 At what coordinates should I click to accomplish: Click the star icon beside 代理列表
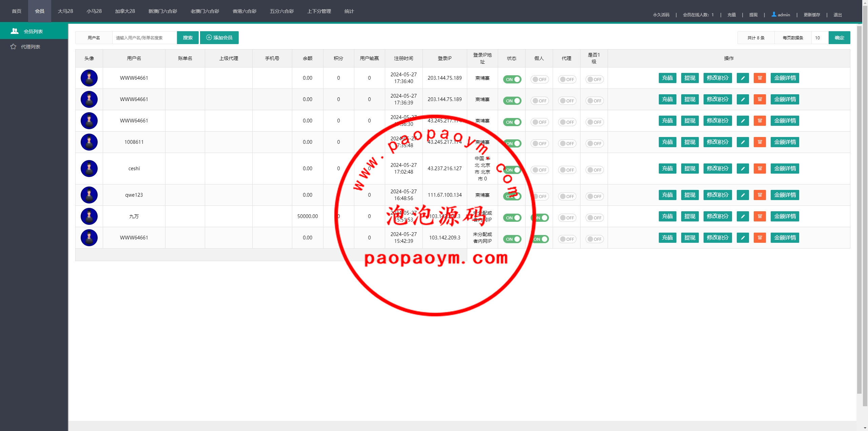point(13,47)
